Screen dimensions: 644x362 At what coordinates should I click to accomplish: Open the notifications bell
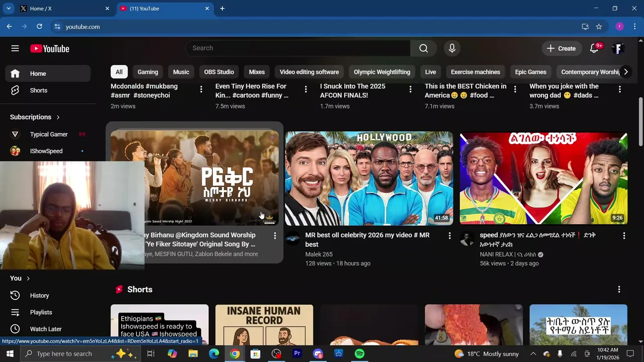(x=594, y=48)
